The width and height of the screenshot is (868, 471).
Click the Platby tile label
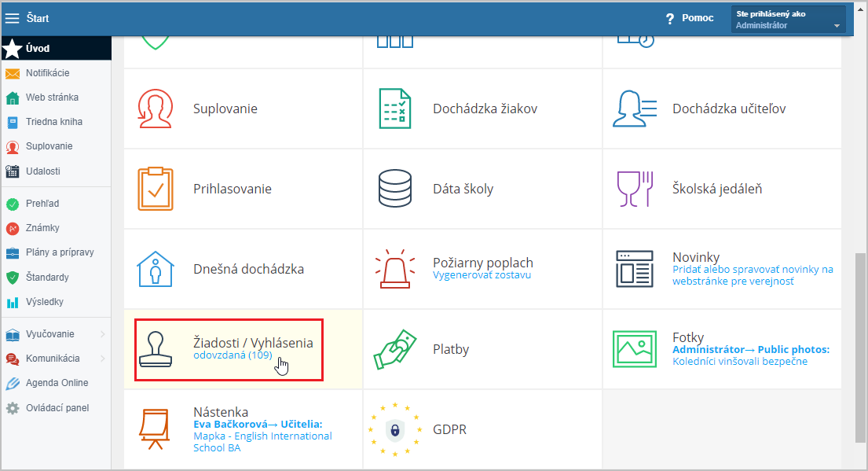(451, 350)
